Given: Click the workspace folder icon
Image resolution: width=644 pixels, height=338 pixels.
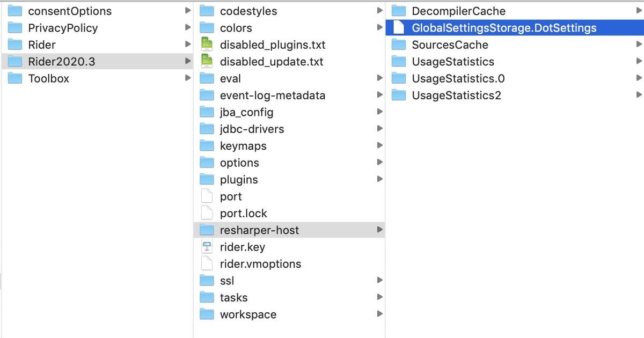Looking at the screenshot, I should point(207,314).
